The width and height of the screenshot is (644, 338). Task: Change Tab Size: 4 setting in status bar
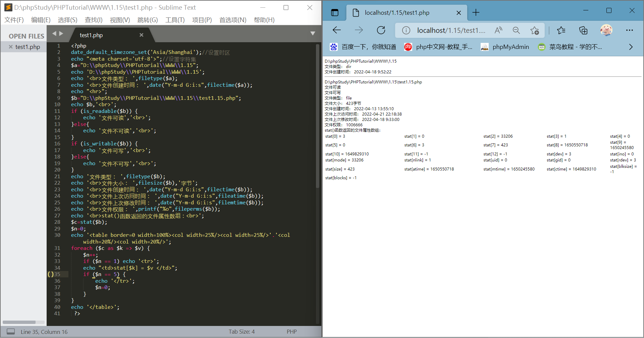tap(241, 332)
